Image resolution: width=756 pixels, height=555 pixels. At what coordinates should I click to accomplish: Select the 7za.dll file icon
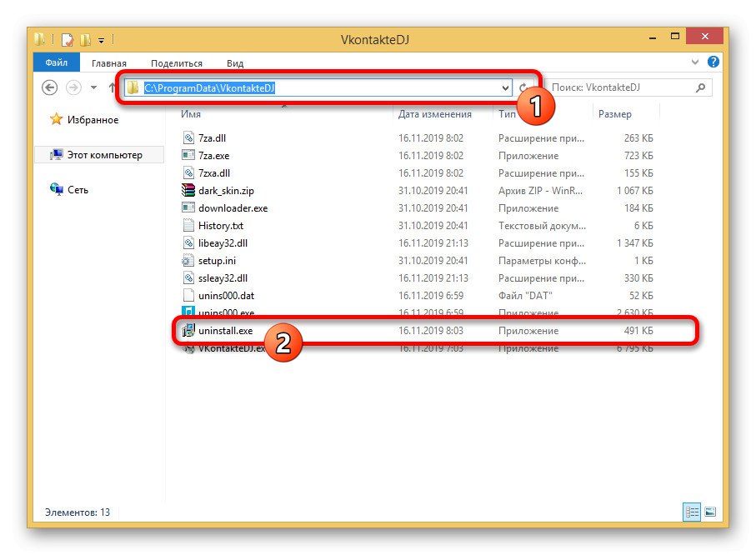188,137
